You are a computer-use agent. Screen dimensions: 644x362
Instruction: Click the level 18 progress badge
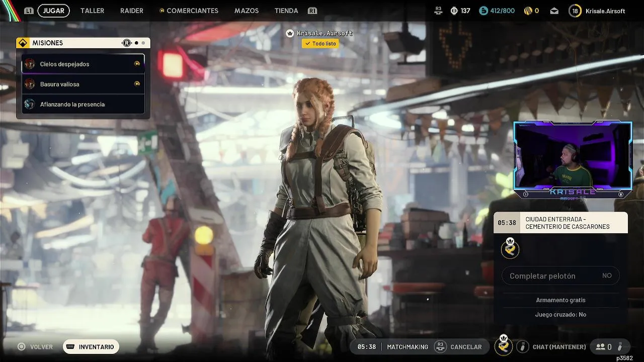(x=575, y=11)
